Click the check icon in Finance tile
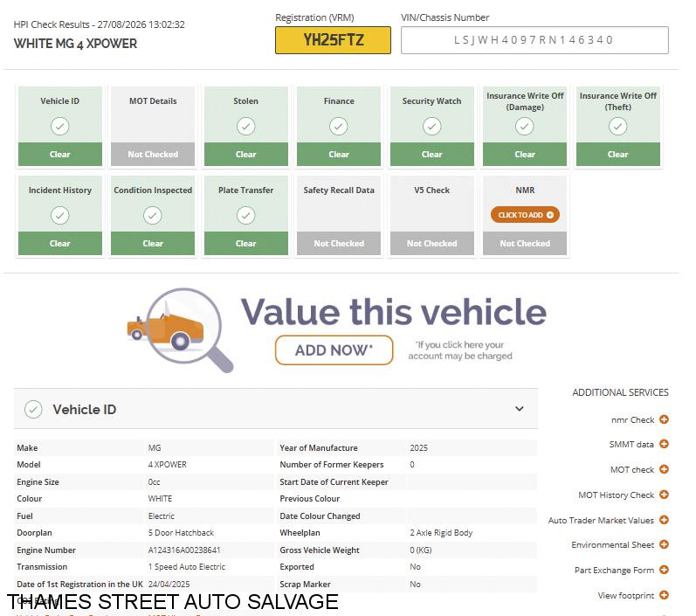 pyautogui.click(x=339, y=126)
